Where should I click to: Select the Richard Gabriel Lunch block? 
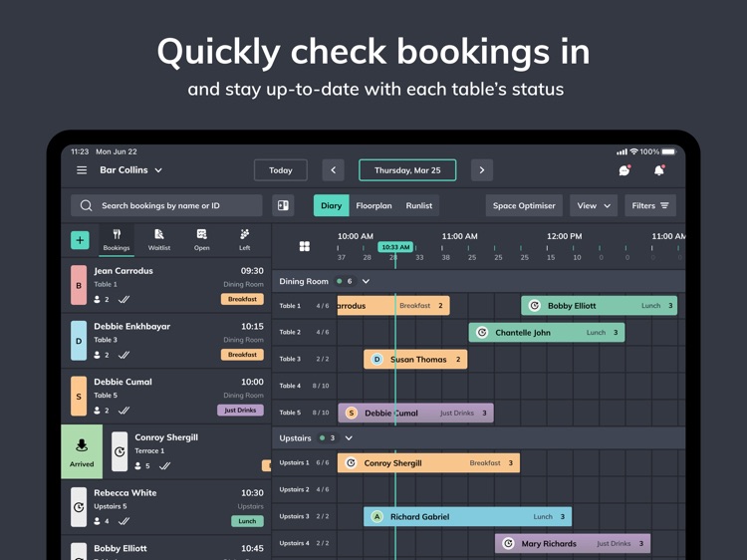[x=468, y=516]
